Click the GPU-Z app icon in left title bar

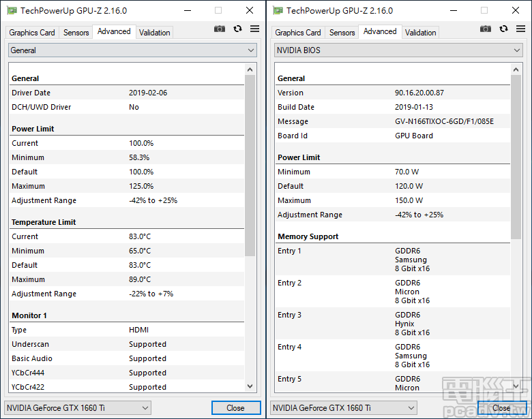[x=12, y=10]
